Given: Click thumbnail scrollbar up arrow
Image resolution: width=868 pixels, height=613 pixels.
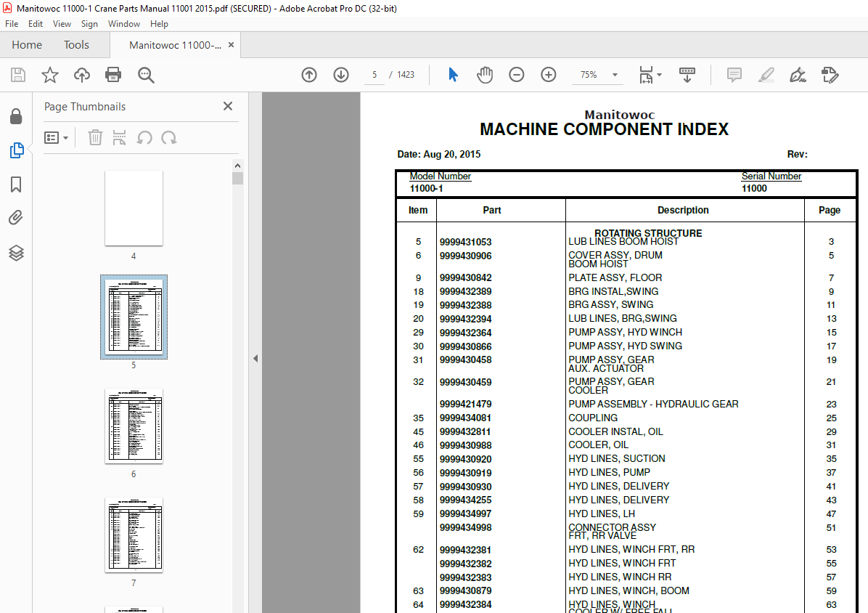Looking at the screenshot, I should coord(237,165).
